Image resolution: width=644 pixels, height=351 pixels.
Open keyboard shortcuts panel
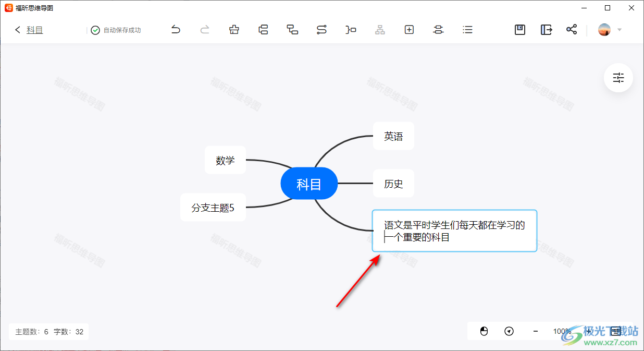tap(615, 331)
